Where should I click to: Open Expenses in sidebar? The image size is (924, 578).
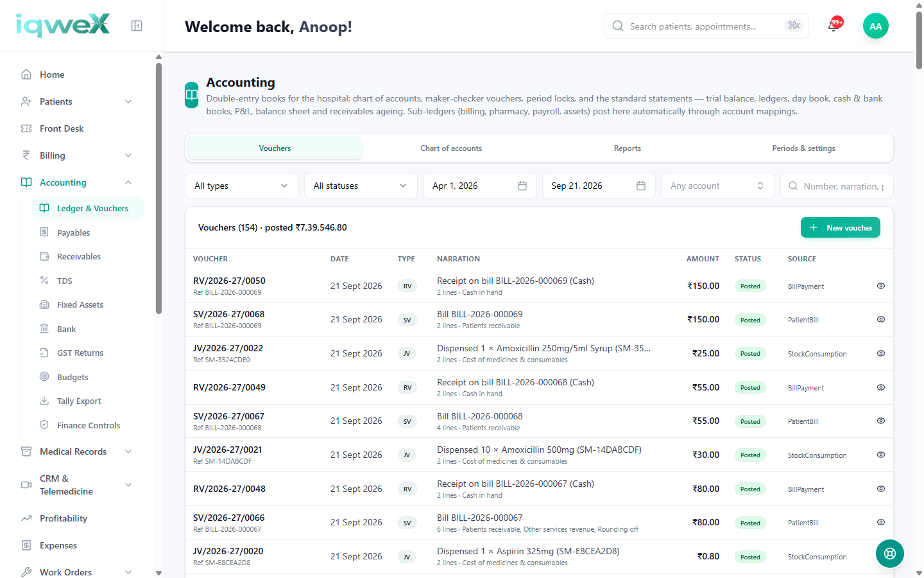[x=77, y=545]
